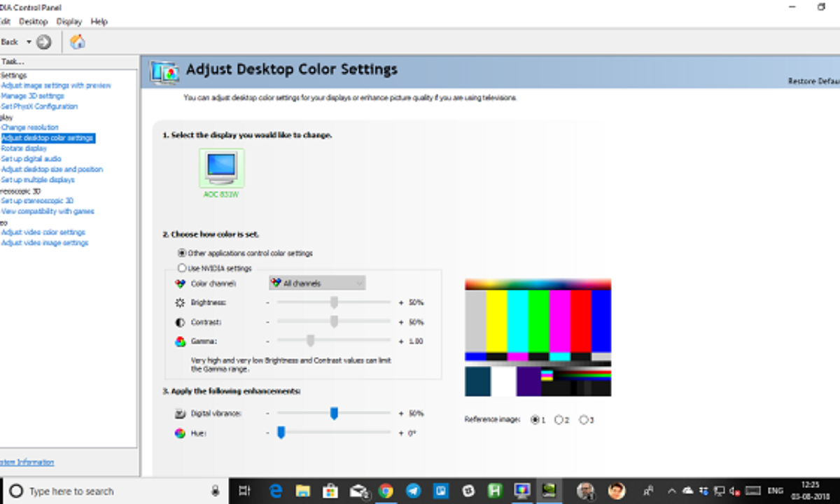This screenshot has height=504, width=840.
Task: Click the System Information link
Action: (27, 463)
